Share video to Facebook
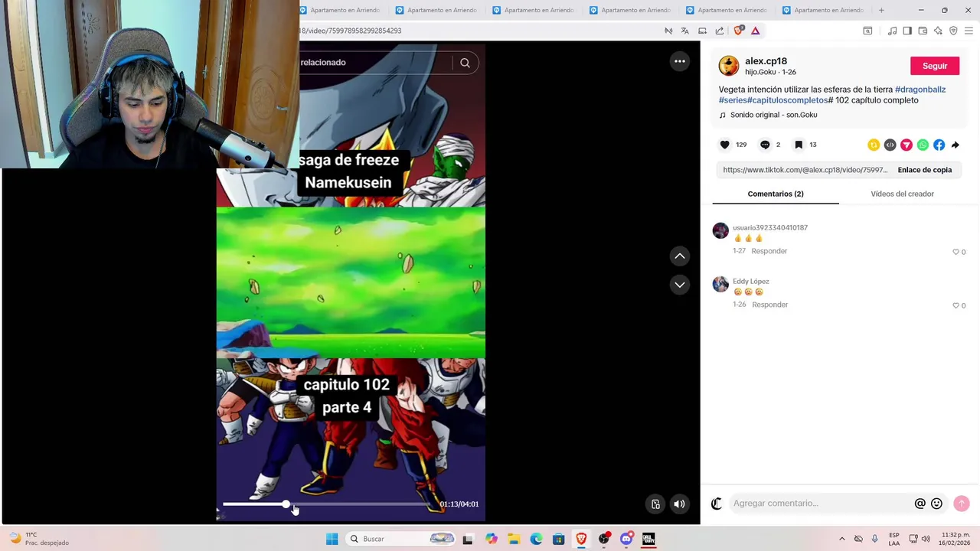The width and height of the screenshot is (980, 551). click(x=939, y=145)
